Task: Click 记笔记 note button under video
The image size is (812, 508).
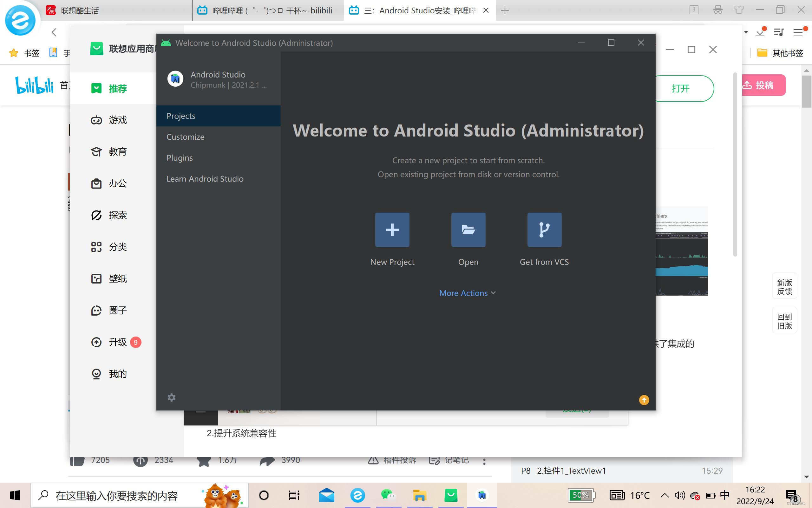Action: point(449,460)
